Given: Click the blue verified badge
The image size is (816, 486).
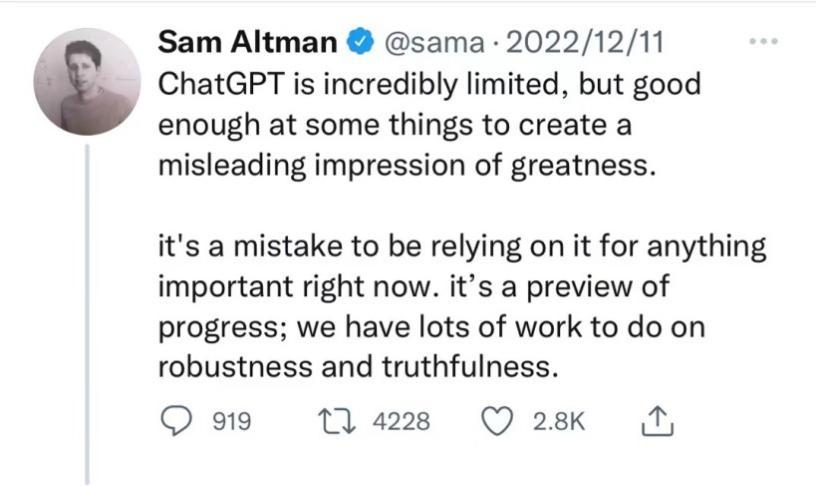Looking at the screenshot, I should [x=358, y=44].
